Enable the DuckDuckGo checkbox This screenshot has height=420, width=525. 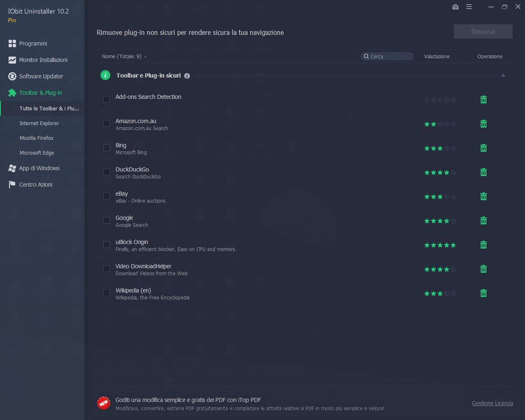[107, 172]
